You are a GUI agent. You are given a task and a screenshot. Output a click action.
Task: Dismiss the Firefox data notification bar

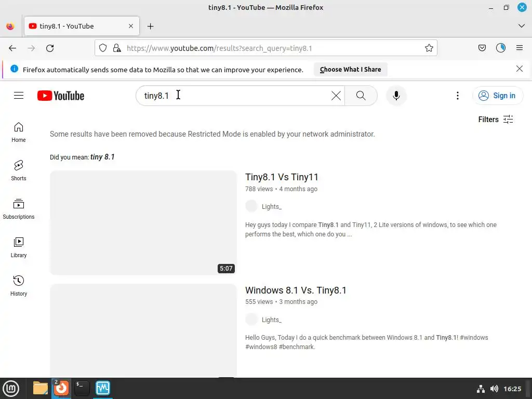519,69
